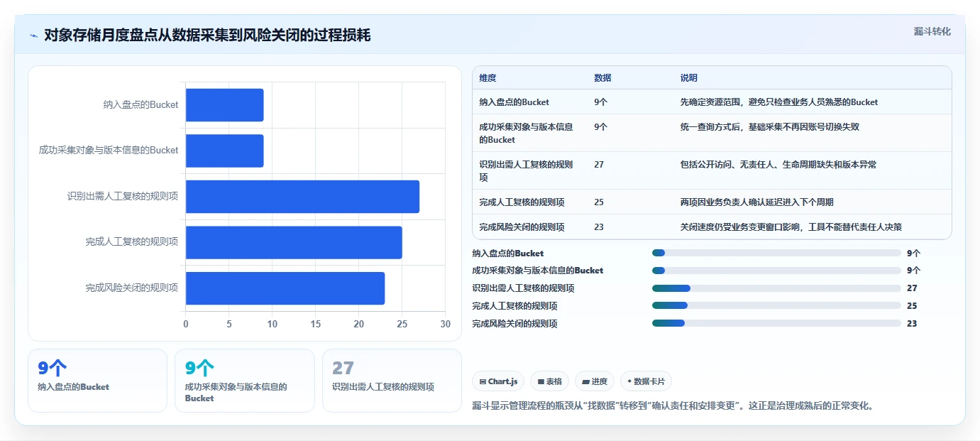Click the 识别出需人工复核的规则项 chart bar
Screen dimensions: 980x441
pos(302,197)
